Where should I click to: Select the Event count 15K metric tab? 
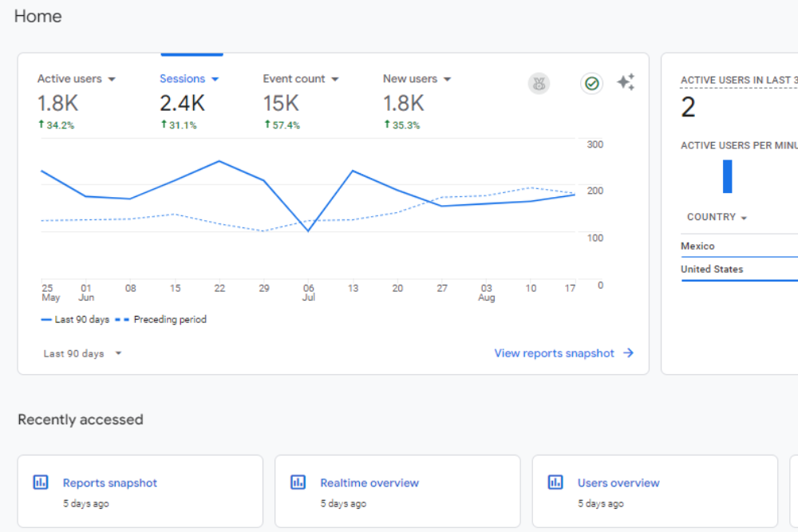(x=301, y=100)
